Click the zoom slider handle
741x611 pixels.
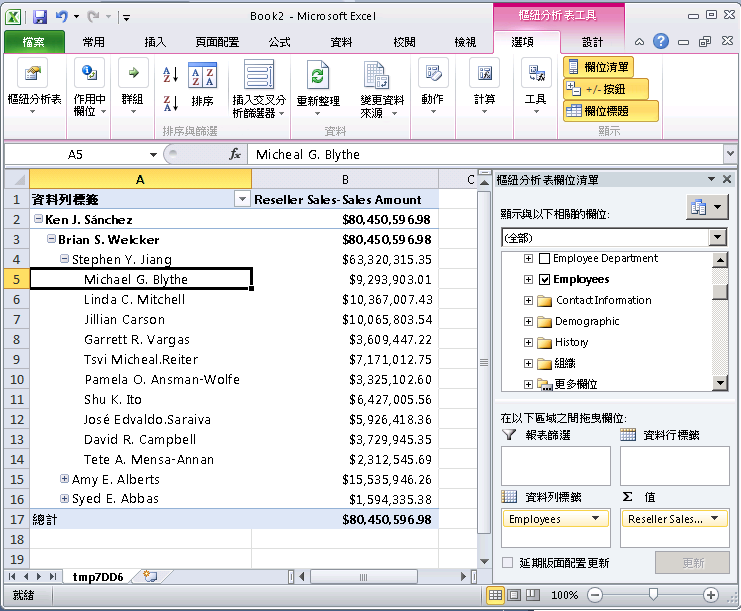click(653, 594)
